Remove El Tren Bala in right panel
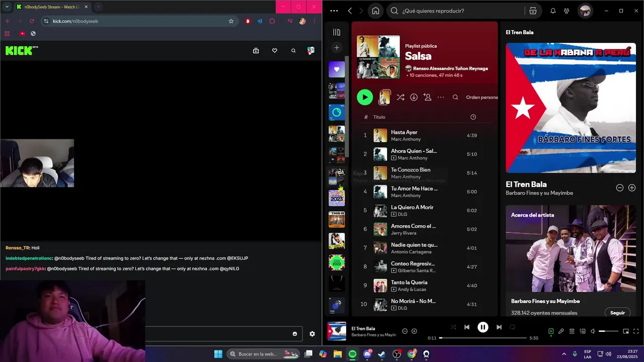This screenshot has width=644, height=362. 620,188
